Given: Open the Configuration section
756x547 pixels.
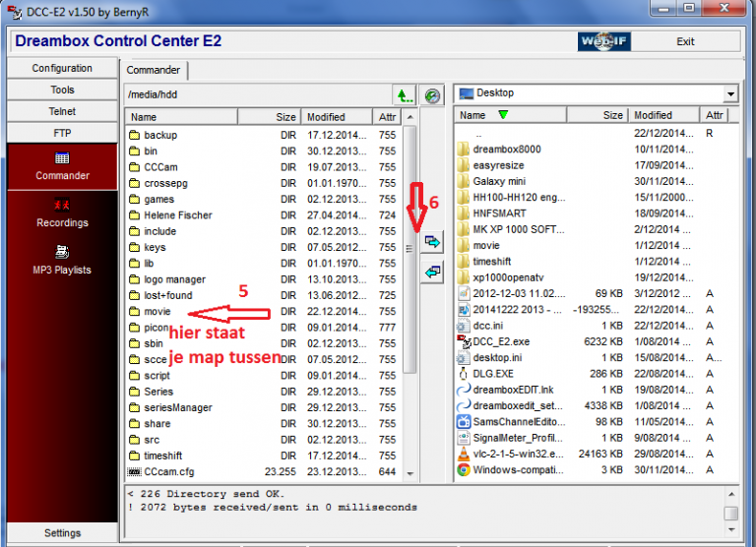Looking at the screenshot, I should coord(62,68).
